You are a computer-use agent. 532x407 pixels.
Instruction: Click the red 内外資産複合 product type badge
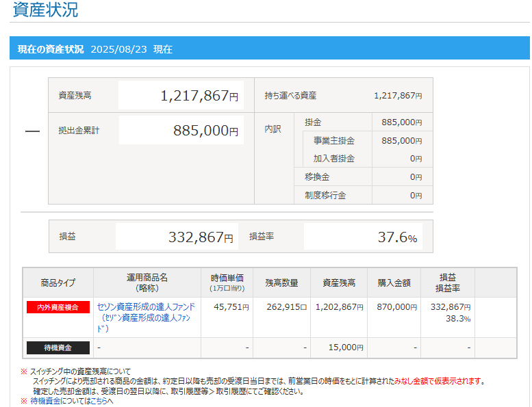point(58,307)
